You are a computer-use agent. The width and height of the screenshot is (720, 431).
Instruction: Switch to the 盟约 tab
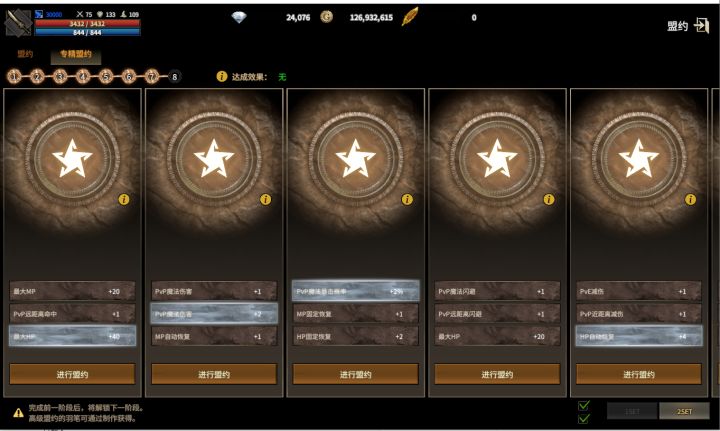(25, 54)
